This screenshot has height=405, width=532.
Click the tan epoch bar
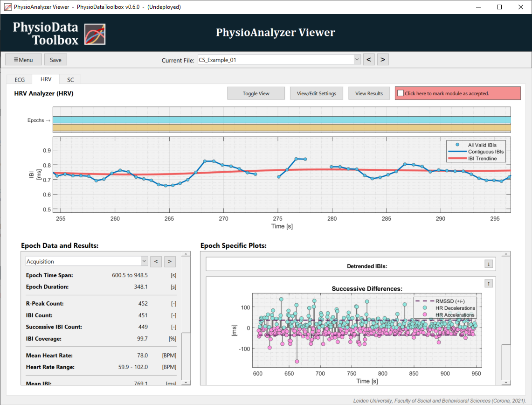coord(282,128)
